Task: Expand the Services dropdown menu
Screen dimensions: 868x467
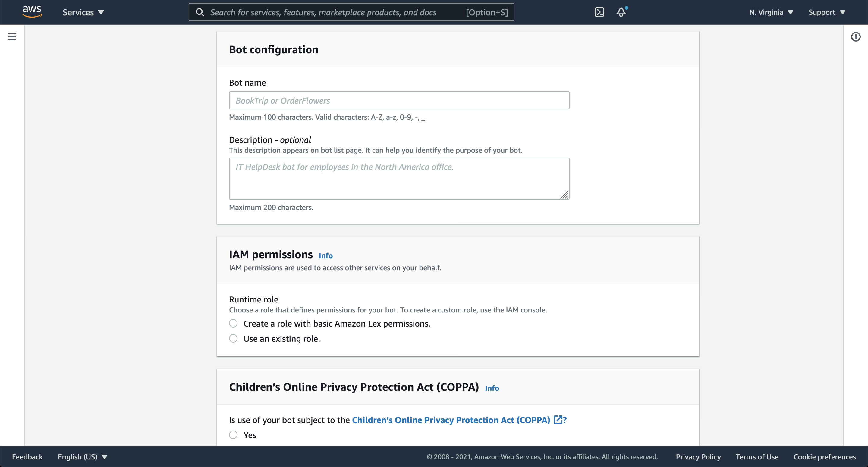Action: [x=83, y=12]
